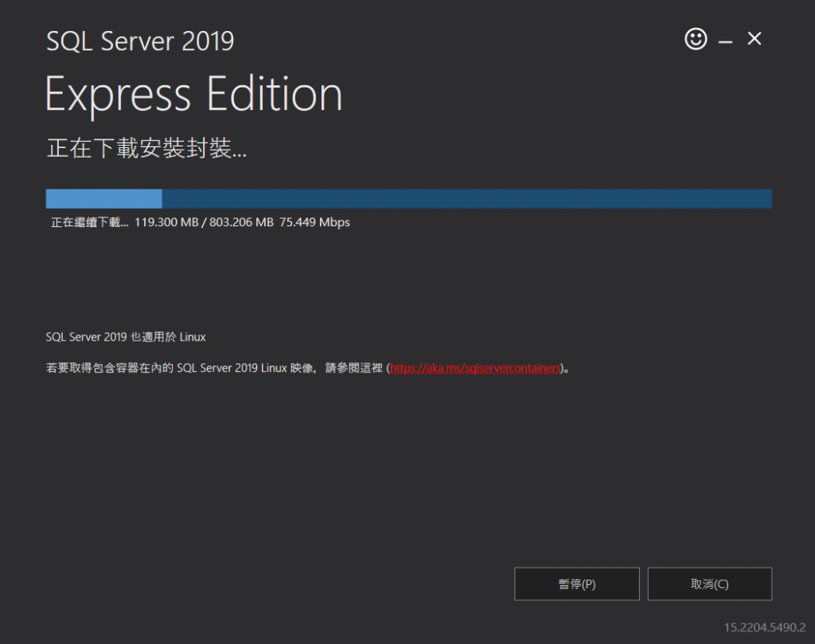Click the version number 15.2204.5490.2
The width and height of the screenshot is (815, 644).
click(x=765, y=627)
